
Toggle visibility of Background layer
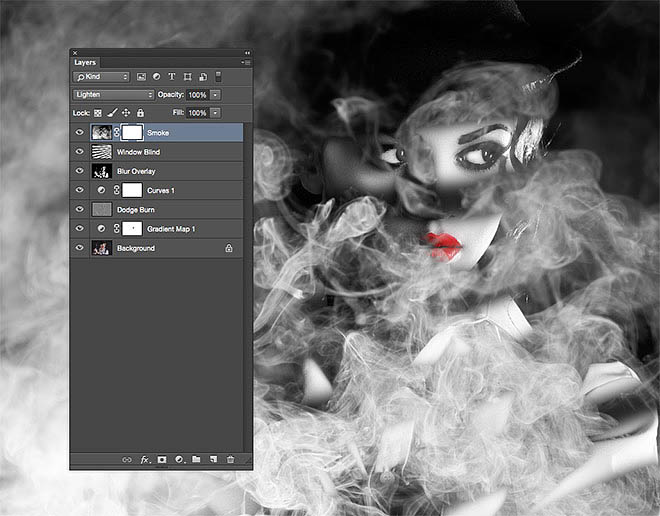point(80,248)
